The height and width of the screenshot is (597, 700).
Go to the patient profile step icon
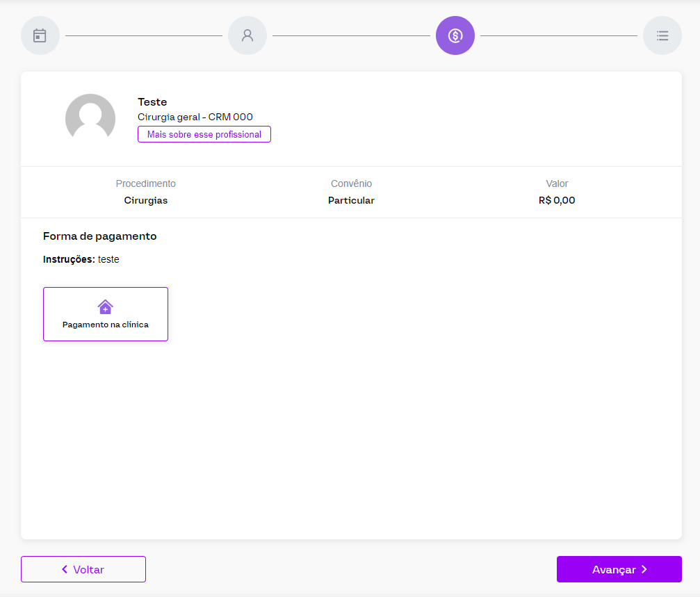tap(247, 35)
